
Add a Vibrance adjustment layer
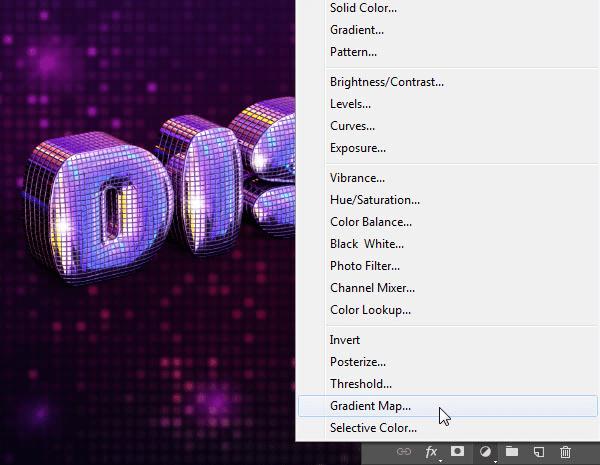click(x=357, y=178)
